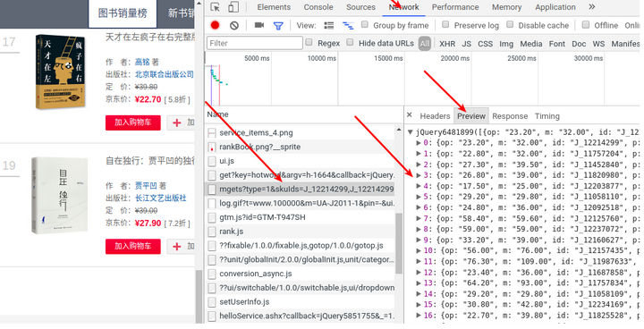Select the mgets?type=1&skuIds request row
The width and height of the screenshot is (644, 329).
301,189
